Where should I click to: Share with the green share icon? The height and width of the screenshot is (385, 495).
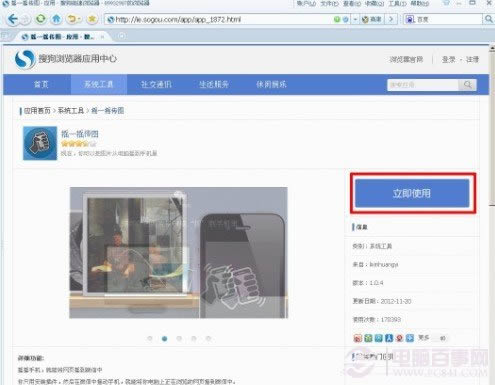[368, 338]
